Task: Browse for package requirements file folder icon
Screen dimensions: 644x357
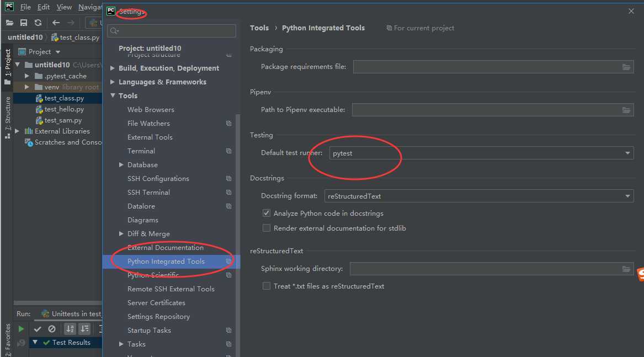Action: click(626, 67)
